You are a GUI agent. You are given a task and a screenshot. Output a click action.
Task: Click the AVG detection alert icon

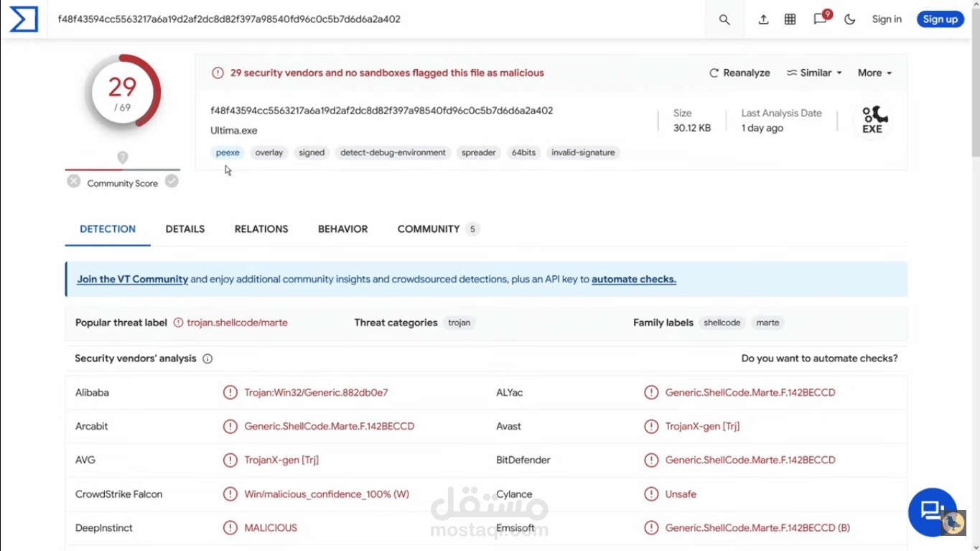tap(230, 460)
